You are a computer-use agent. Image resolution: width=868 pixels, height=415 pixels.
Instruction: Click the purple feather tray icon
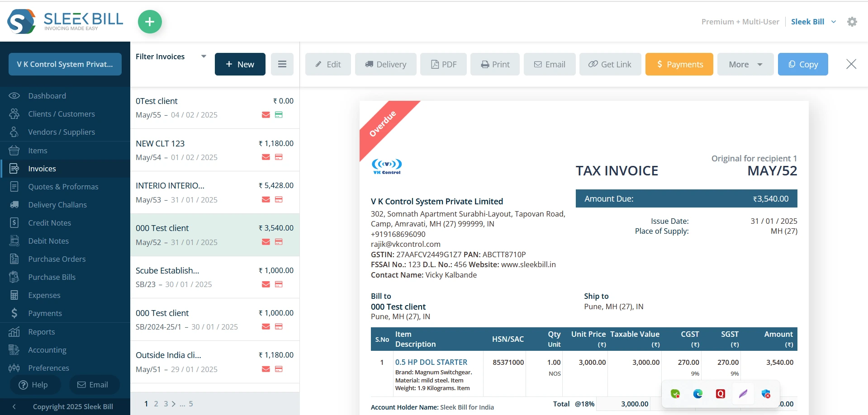(x=743, y=394)
